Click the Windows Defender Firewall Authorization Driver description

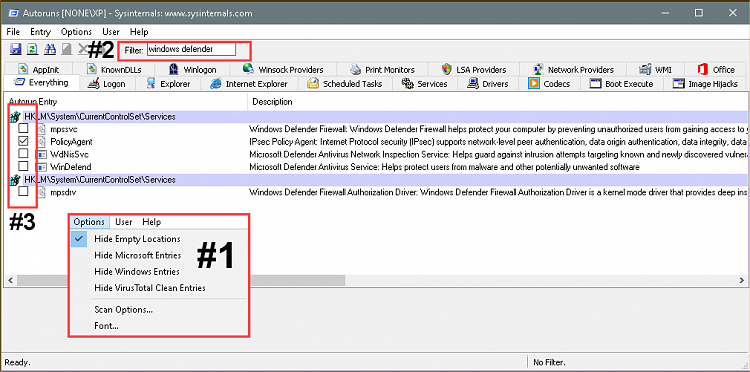coord(497,192)
